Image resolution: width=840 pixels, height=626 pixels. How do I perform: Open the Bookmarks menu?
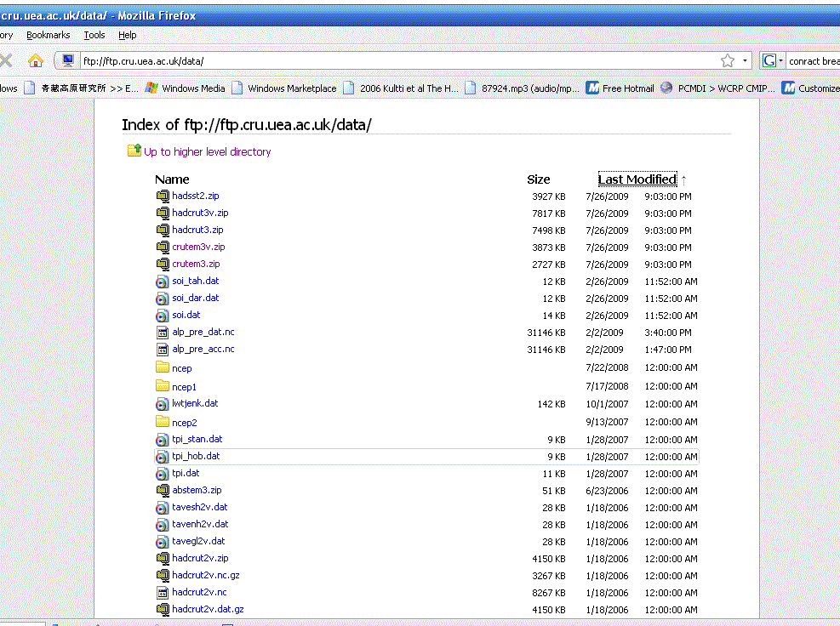pos(48,35)
